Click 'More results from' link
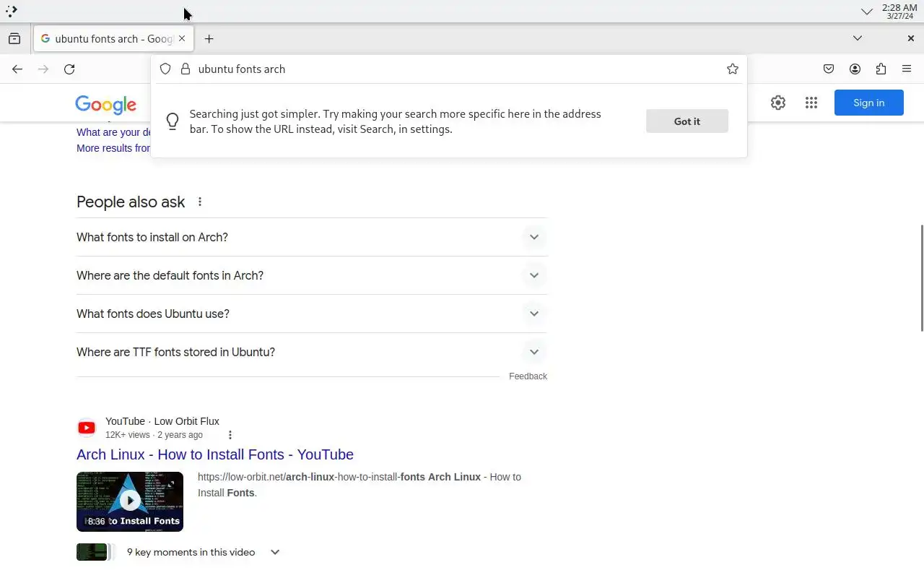 [x=114, y=148]
